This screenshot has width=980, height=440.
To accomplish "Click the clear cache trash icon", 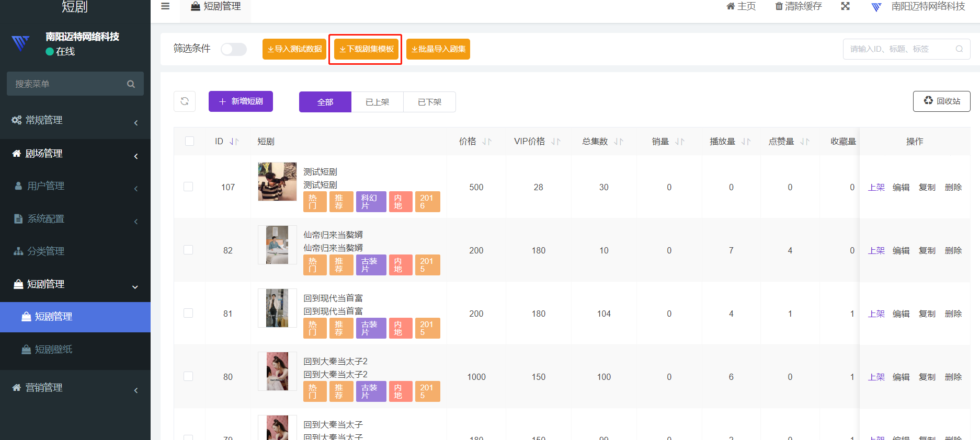I will tap(779, 6).
